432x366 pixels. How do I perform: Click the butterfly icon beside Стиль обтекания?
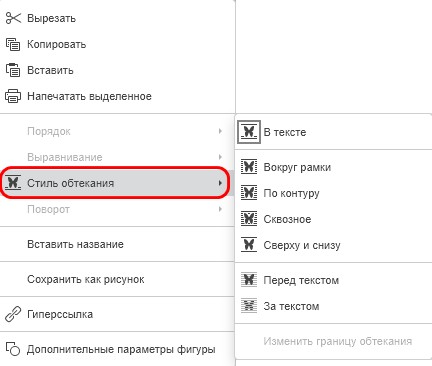(13, 183)
